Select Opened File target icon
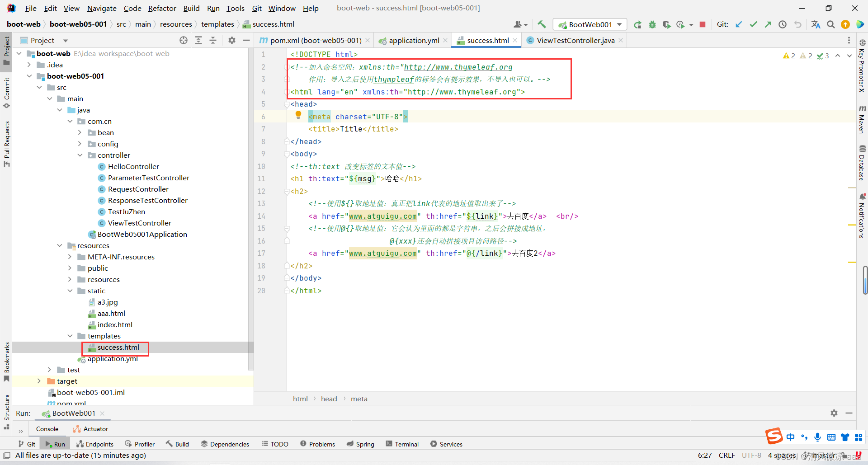 184,40
